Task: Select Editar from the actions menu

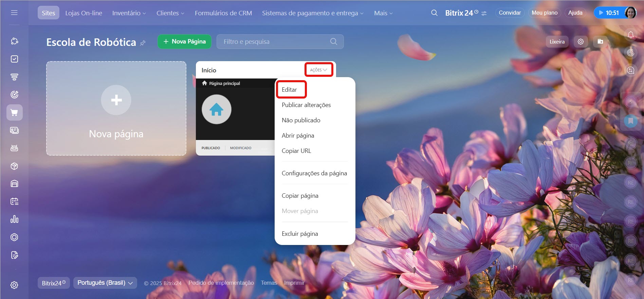Action: click(x=289, y=90)
